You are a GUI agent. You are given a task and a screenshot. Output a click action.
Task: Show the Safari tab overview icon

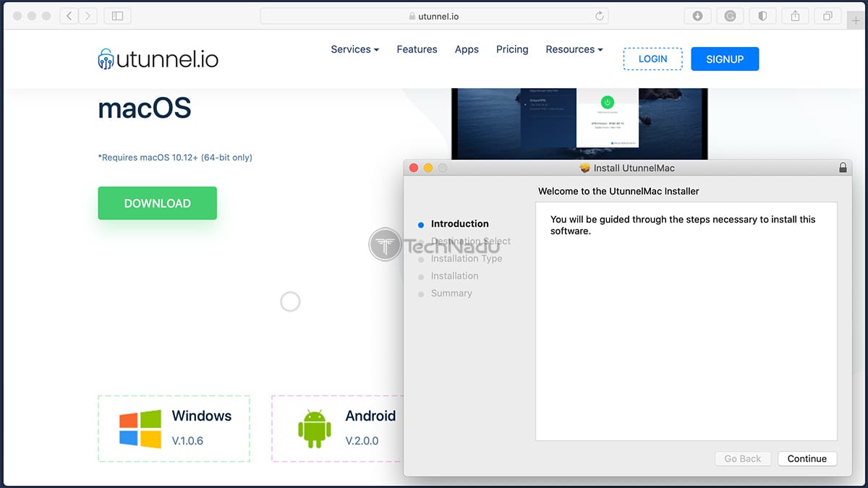[x=827, y=15]
